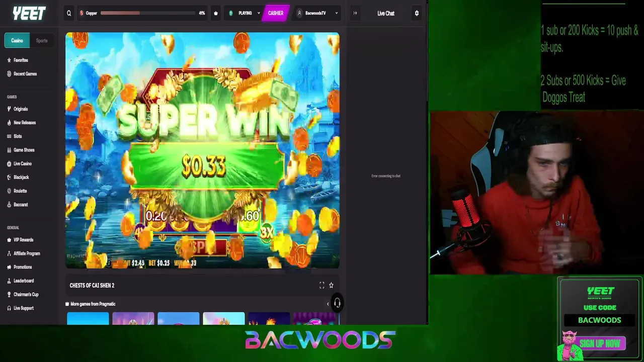Open Recent Games menu item
This screenshot has width=644, height=362.
[25, 74]
